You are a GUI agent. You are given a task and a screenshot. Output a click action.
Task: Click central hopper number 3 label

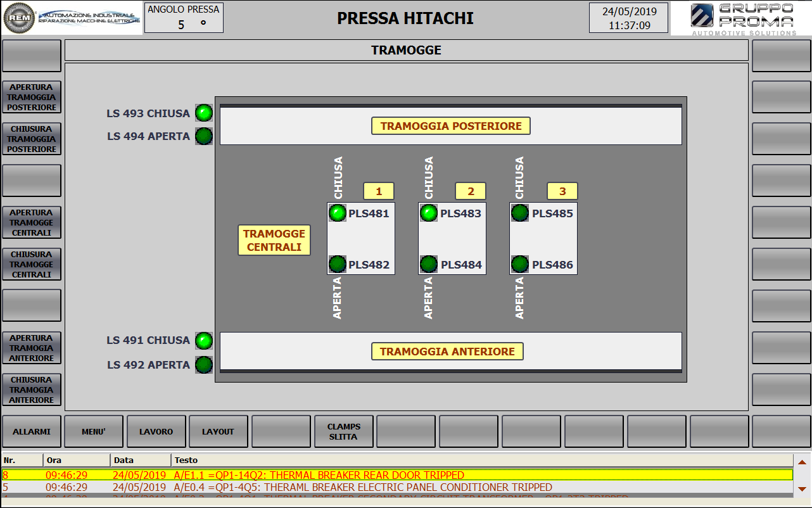562,191
